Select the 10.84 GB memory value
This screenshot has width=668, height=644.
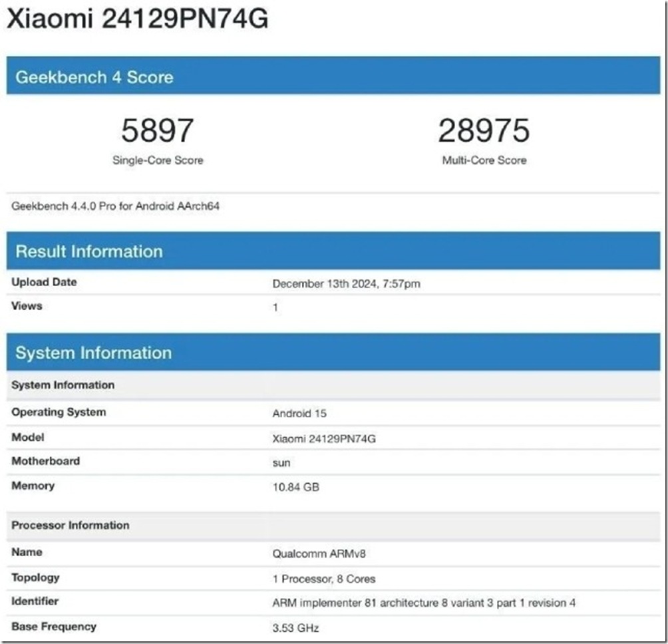(x=296, y=487)
